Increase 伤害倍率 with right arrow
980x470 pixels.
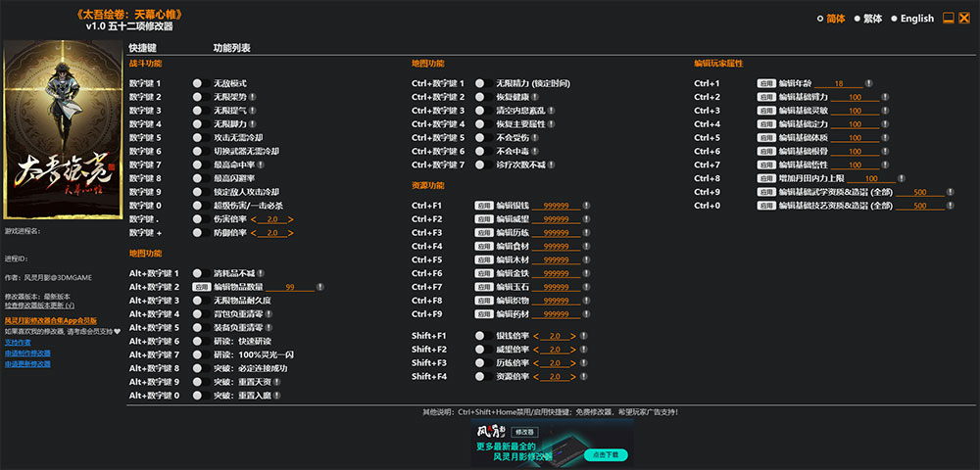pos(291,219)
